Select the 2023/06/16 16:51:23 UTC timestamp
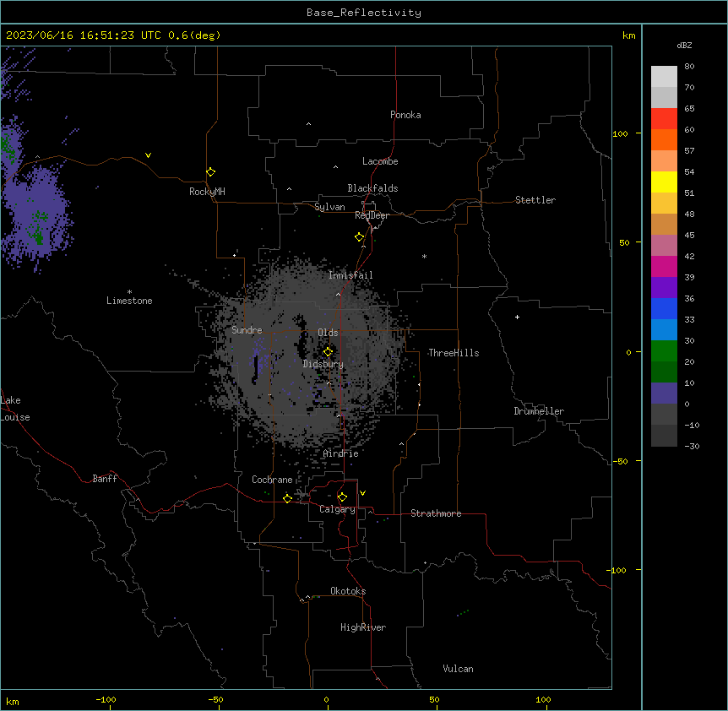The width and height of the screenshot is (728, 711). point(84,35)
